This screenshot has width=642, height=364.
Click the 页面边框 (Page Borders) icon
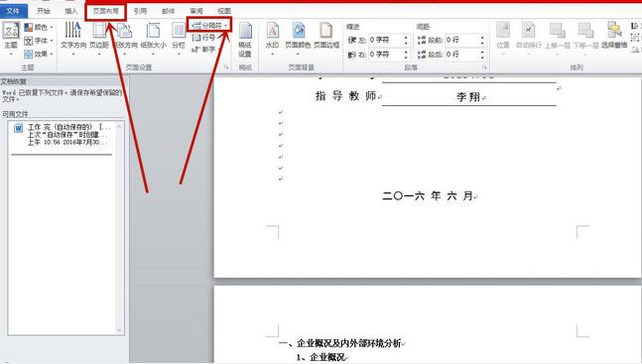326,31
